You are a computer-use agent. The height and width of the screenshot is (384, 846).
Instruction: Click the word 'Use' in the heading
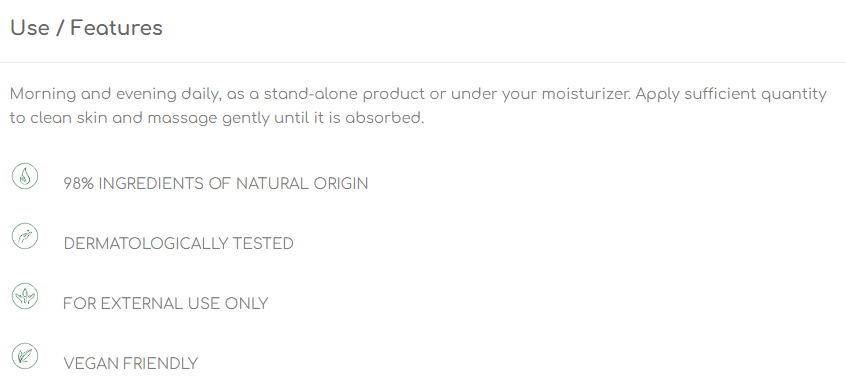pos(30,28)
